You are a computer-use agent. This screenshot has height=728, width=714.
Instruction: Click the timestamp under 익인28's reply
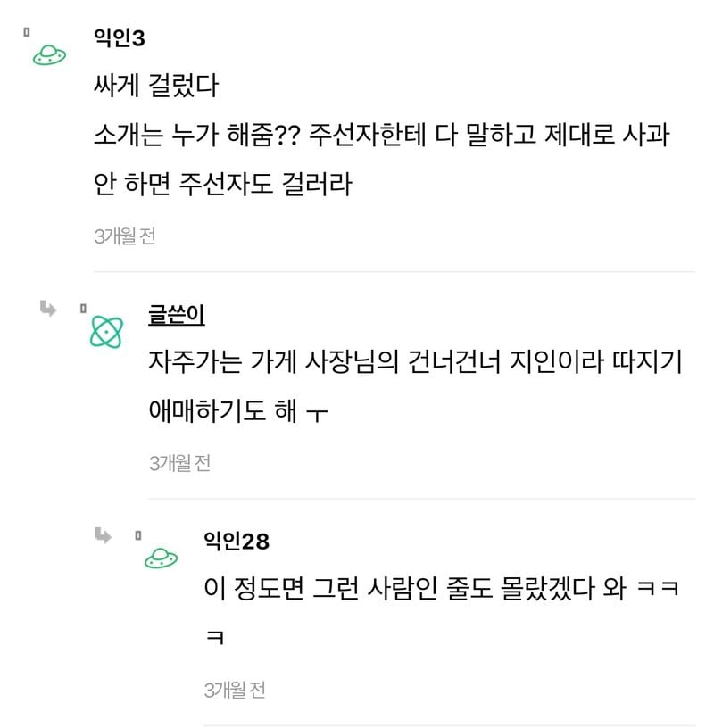(x=235, y=689)
